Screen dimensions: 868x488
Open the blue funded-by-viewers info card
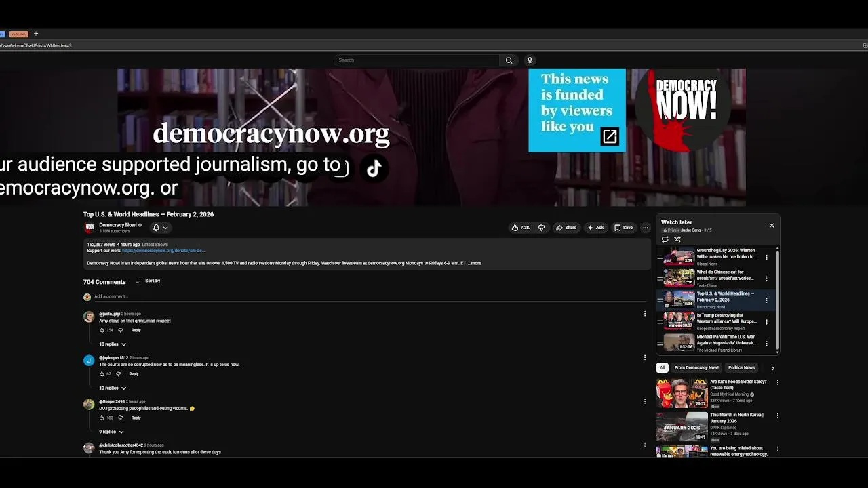coord(577,110)
